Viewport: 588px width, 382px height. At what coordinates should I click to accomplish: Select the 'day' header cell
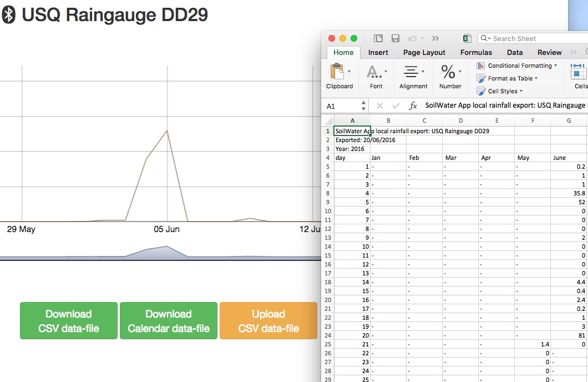click(352, 158)
